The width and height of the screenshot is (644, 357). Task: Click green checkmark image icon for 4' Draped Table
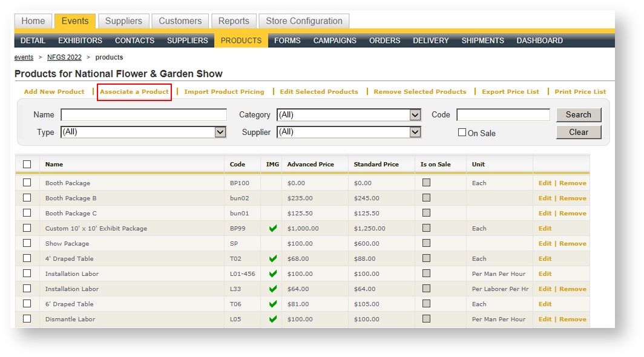[273, 258]
